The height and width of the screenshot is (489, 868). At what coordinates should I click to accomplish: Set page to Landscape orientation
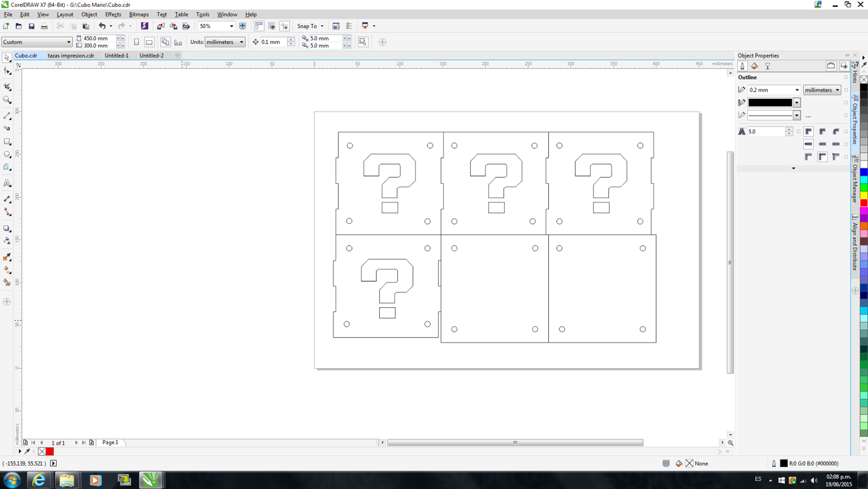point(149,42)
